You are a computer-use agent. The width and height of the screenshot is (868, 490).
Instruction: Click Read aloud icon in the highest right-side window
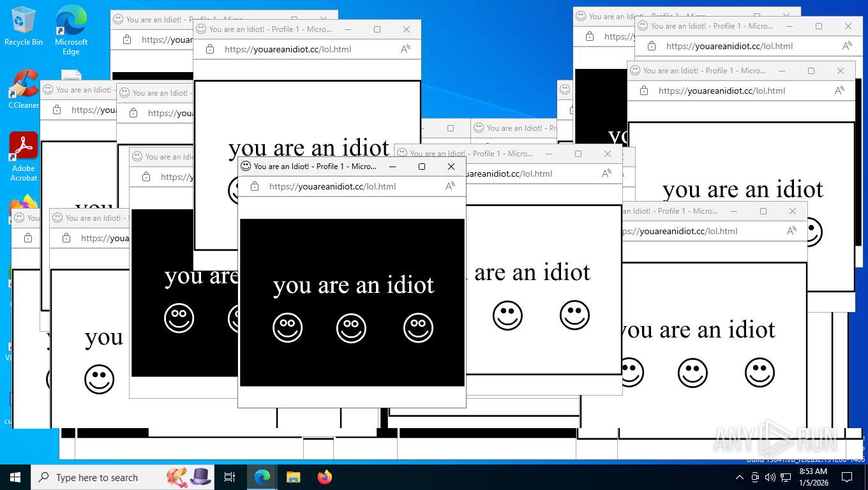pos(847,46)
